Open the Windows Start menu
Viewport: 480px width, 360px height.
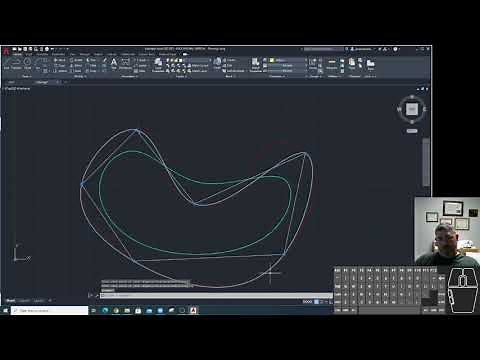coord(5,310)
